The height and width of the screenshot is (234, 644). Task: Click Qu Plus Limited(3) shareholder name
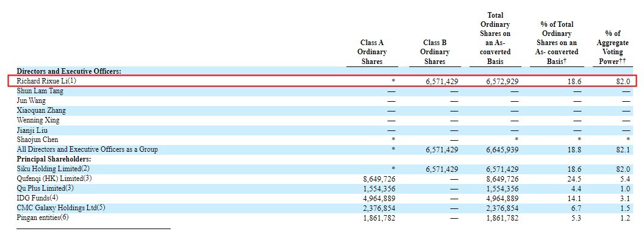[46, 188]
